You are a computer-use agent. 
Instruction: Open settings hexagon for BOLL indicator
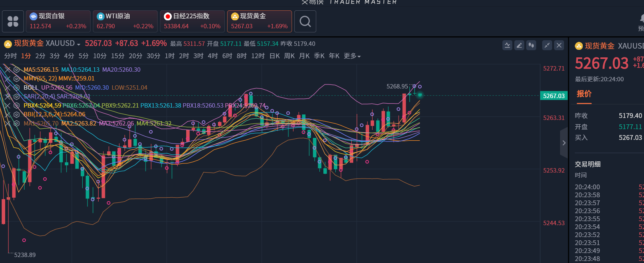coord(17,88)
